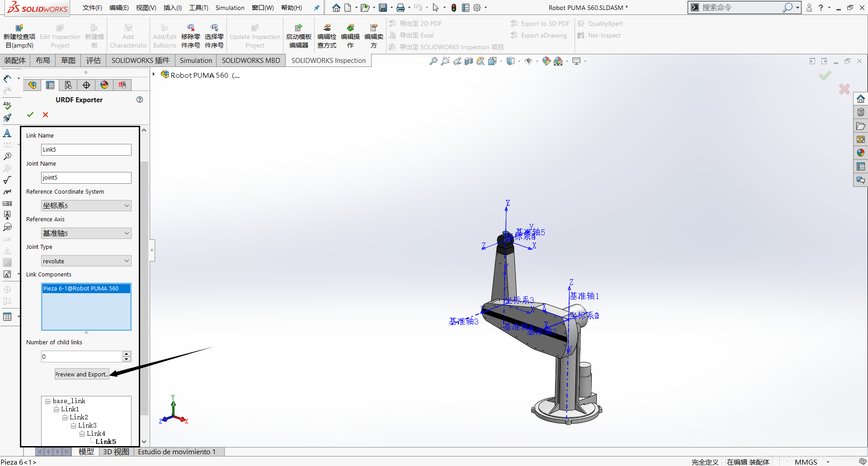Select Pieza 6-1@Robot PUMA 560 in Link Components
The width and height of the screenshot is (868, 466).
tap(86, 289)
